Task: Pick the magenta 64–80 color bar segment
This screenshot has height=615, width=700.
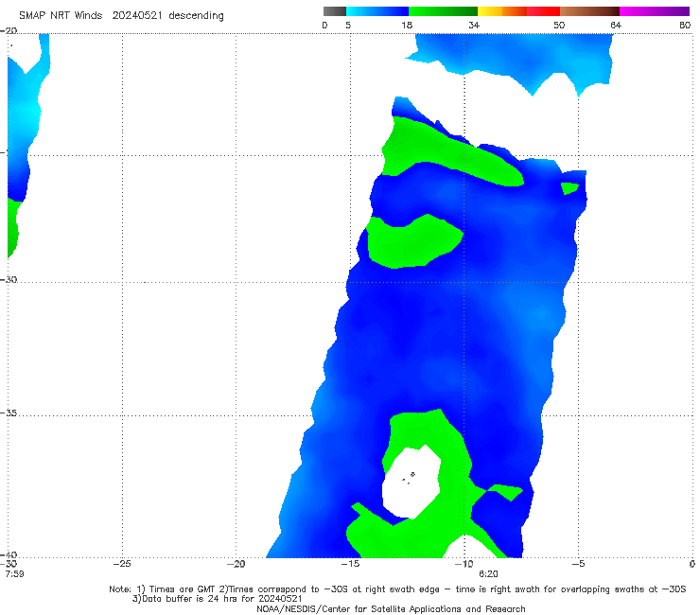Action: point(655,11)
